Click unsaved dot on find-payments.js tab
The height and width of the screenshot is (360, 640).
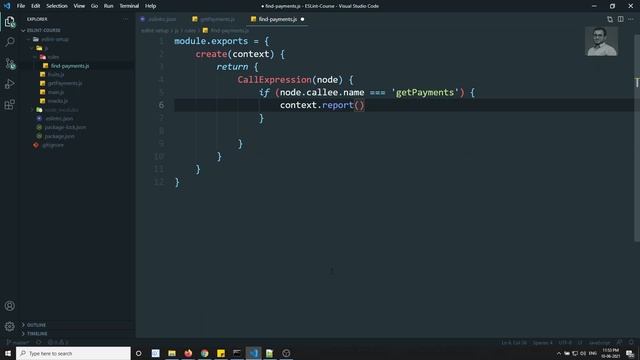(x=302, y=19)
